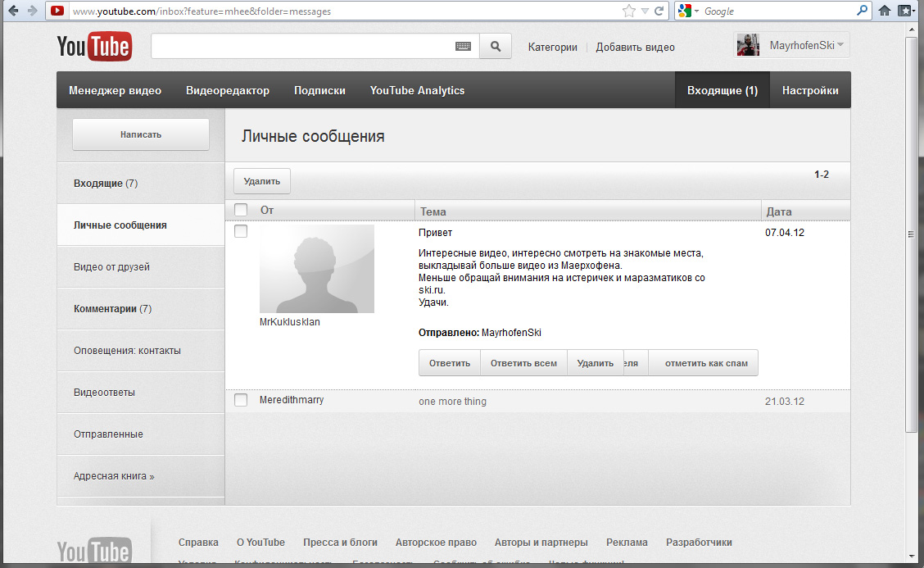Viewport: 924px width, 568px height.
Task: Open the Категории link
Action: (x=553, y=48)
